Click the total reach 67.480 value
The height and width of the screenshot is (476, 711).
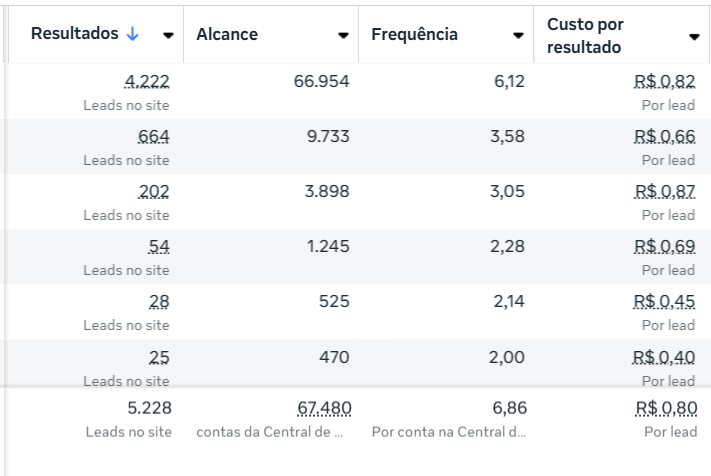point(324,408)
